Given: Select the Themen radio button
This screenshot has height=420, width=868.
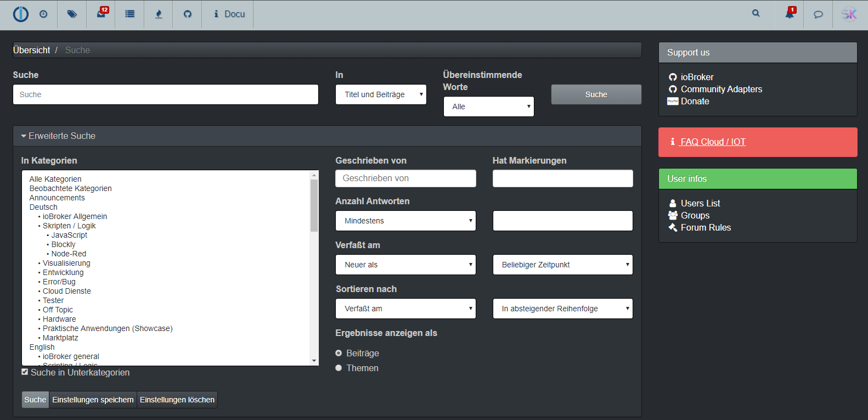Looking at the screenshot, I should point(339,368).
